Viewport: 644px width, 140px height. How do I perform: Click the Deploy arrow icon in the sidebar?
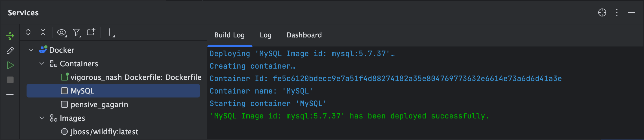point(10,35)
